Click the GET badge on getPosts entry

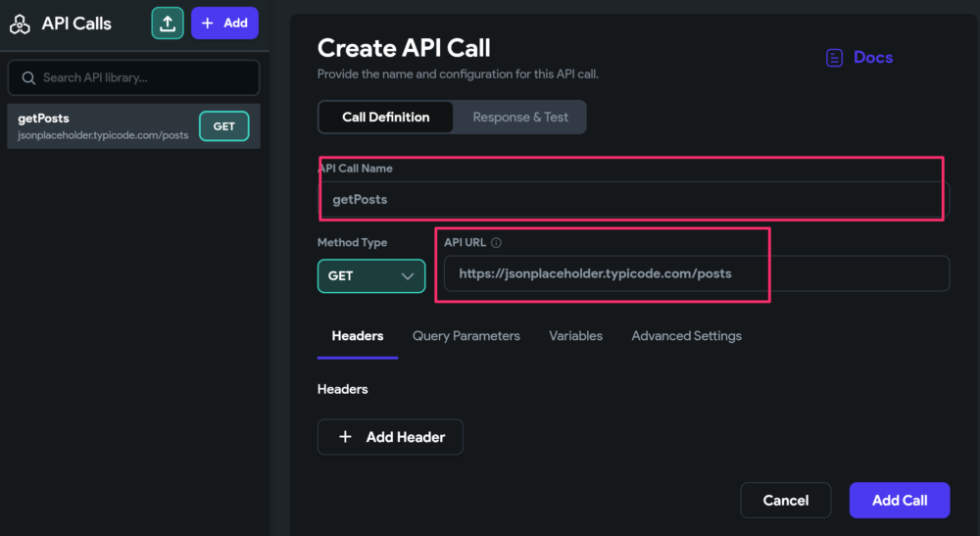[x=223, y=126]
